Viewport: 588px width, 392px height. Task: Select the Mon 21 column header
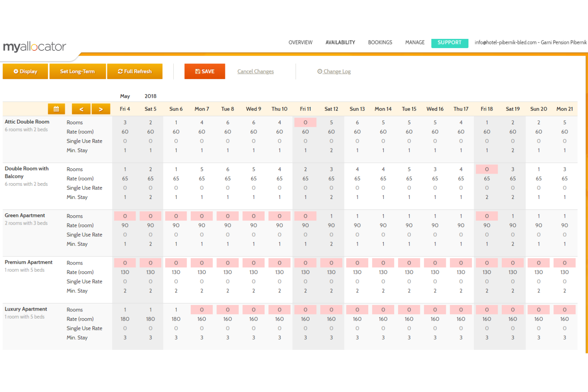pyautogui.click(x=565, y=109)
